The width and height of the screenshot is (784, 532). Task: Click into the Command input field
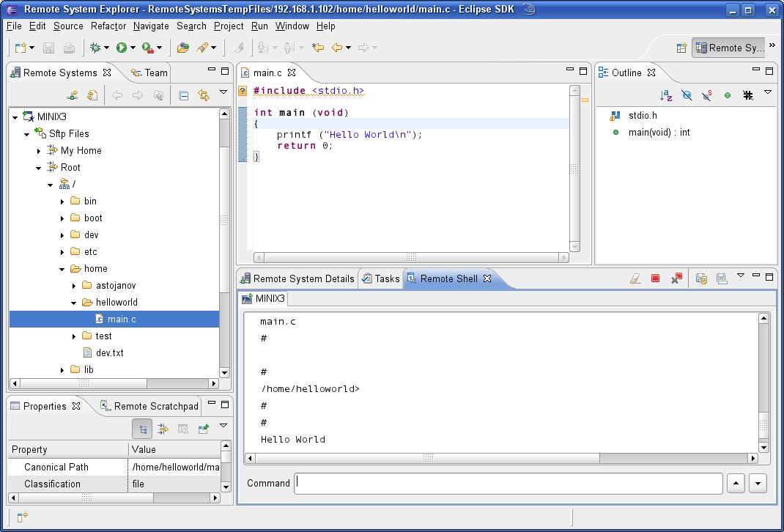(508, 484)
